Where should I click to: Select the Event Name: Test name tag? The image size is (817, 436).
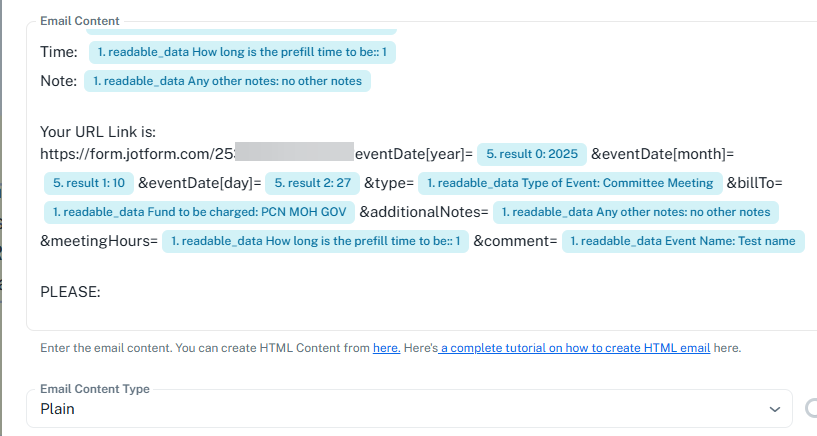pos(684,241)
